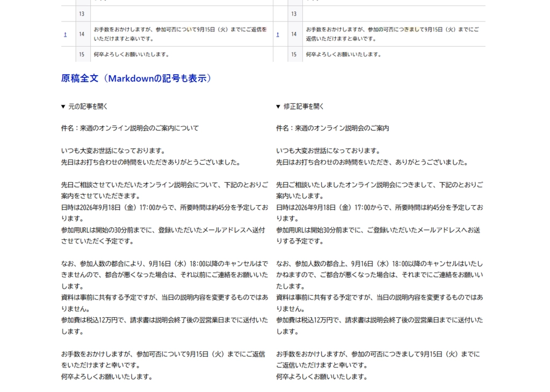This screenshot has width=550, height=392.
Task: Click いつも大変お世話になっております under 元の記事
Action: point(113,151)
